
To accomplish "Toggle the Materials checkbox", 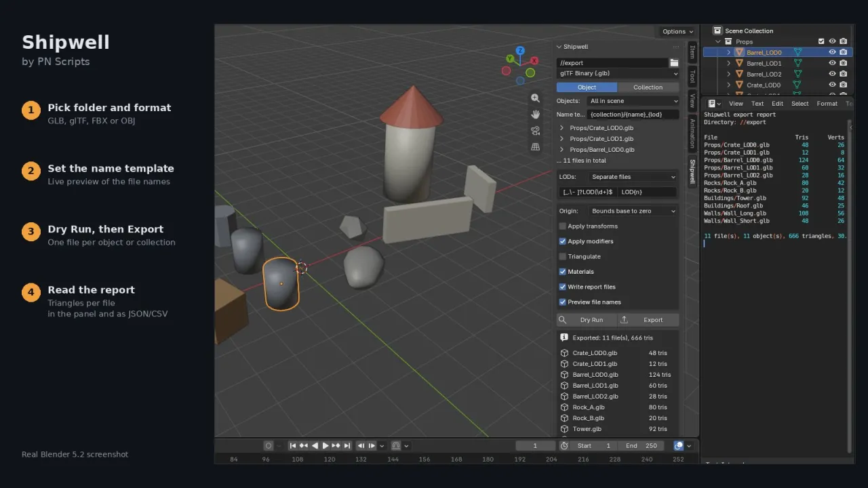I will [562, 272].
